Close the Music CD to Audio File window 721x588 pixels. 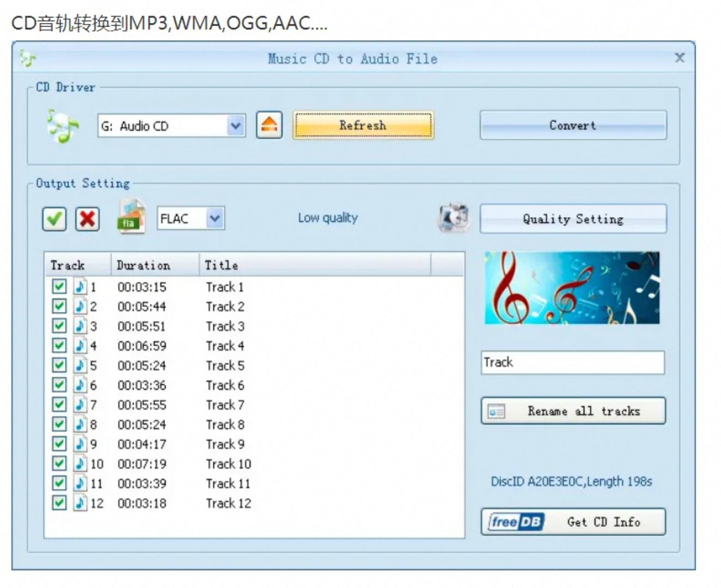(x=680, y=58)
